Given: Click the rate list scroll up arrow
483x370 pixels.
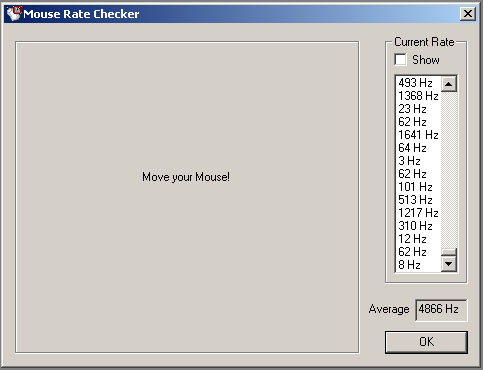Looking at the screenshot, I should (449, 84).
